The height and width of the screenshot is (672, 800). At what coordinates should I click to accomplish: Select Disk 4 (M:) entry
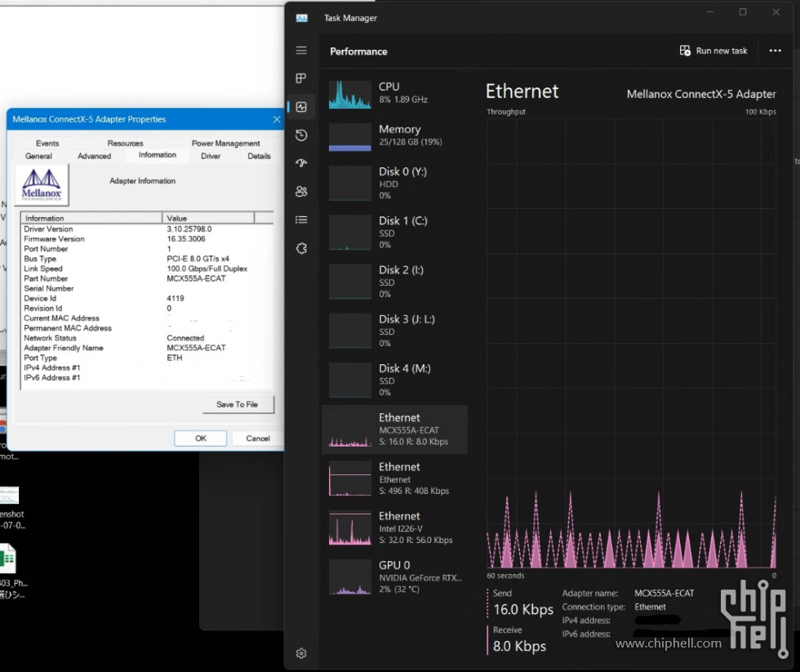pos(395,380)
